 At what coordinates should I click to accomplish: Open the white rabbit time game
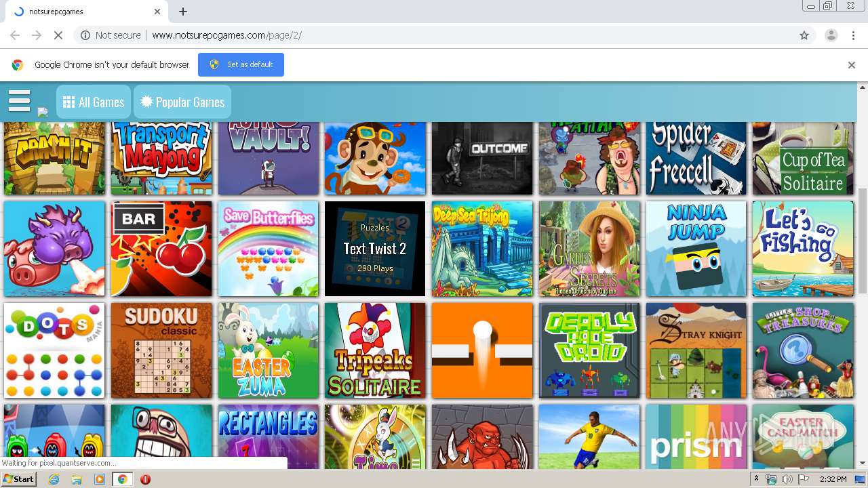click(x=375, y=436)
